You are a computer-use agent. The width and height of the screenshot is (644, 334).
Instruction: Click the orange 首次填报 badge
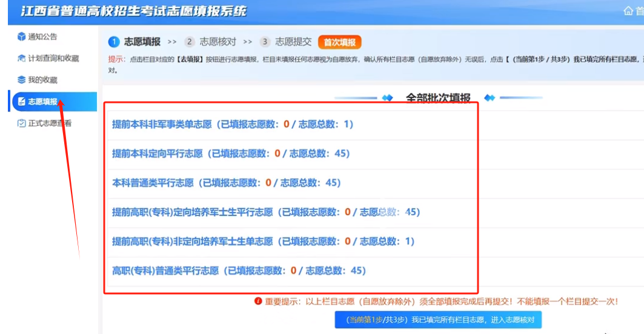point(339,42)
